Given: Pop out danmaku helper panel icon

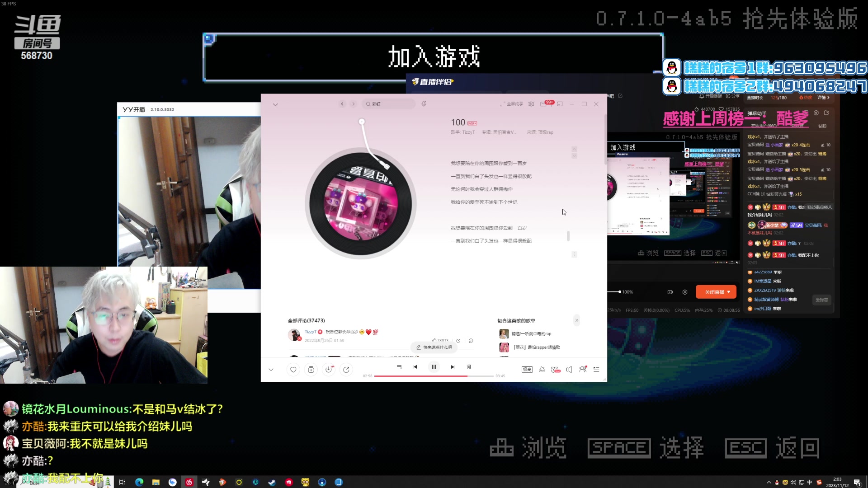Looking at the screenshot, I should tap(826, 113).
